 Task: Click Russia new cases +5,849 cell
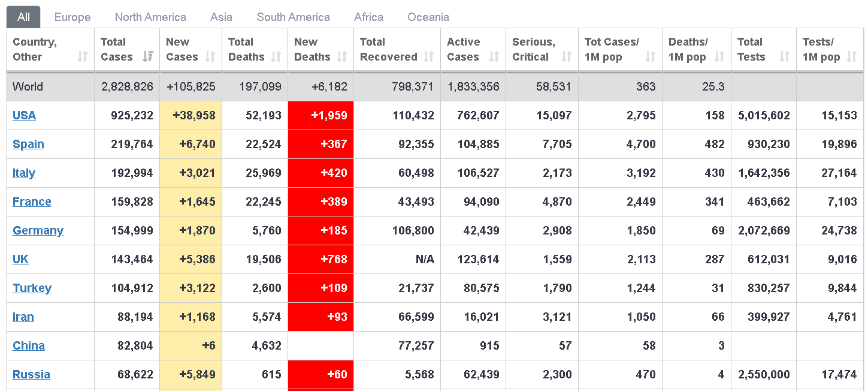tap(190, 374)
